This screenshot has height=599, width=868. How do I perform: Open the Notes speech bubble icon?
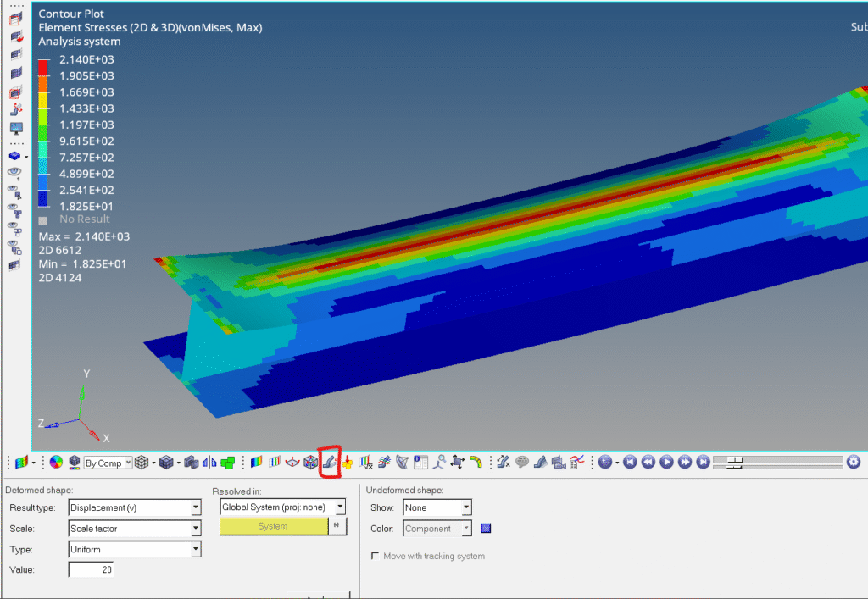(521, 463)
